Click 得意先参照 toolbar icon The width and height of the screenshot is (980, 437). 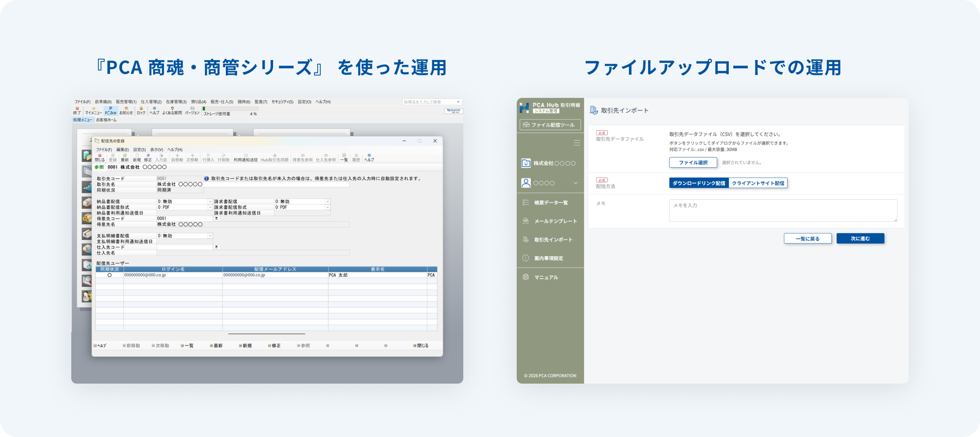coord(302,158)
